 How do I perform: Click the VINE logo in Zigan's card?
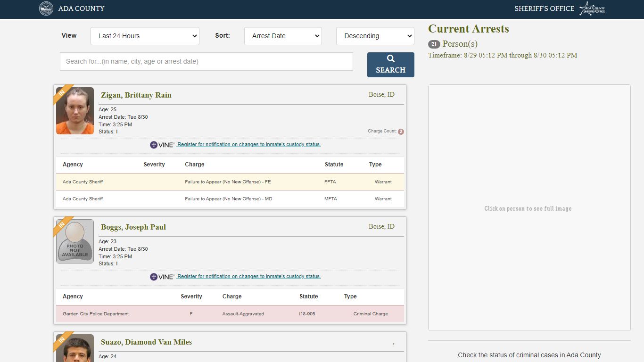[162, 145]
